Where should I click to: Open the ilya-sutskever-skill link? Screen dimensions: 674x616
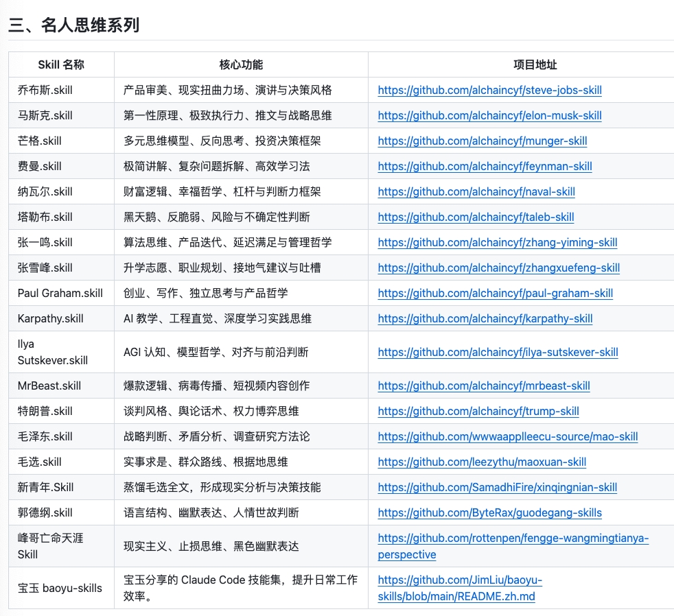[x=498, y=353]
